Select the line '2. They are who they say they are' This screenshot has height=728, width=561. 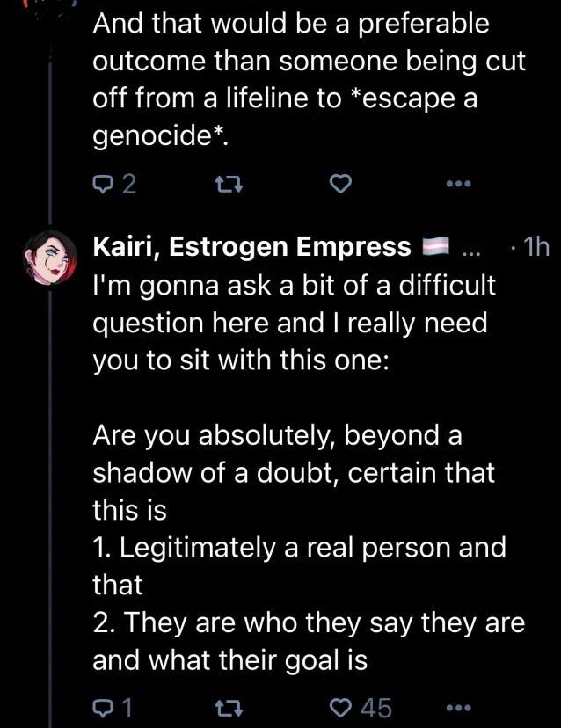pos(309,622)
